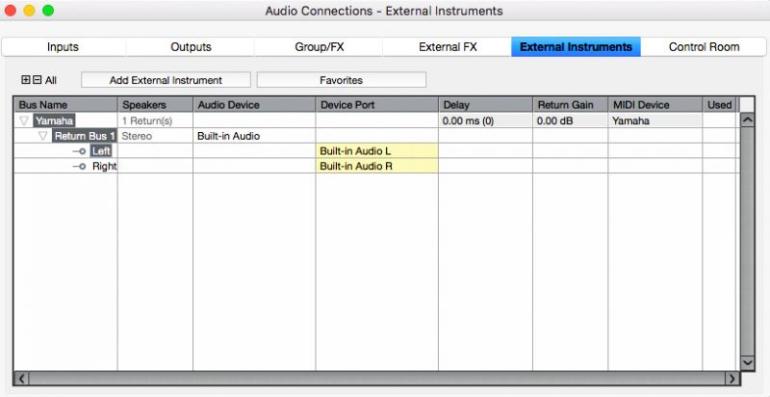Viewport: 770px width, 397px height.
Task: Open the Favorites button
Action: [341, 80]
